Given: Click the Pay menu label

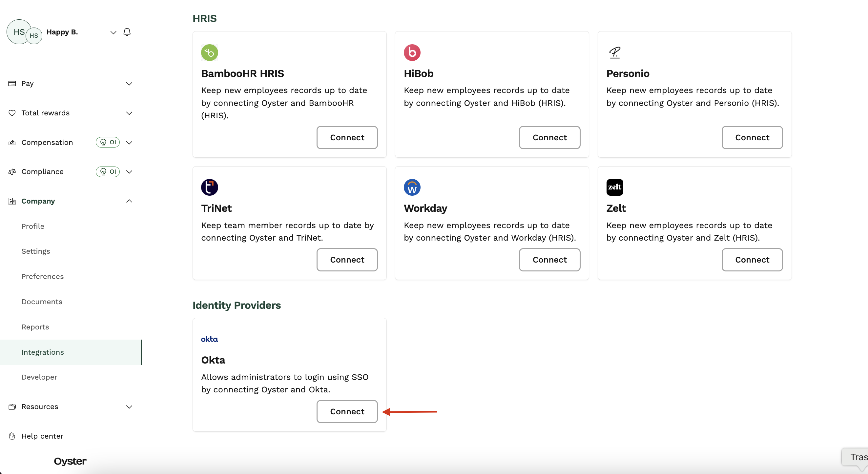Looking at the screenshot, I should 28,84.
